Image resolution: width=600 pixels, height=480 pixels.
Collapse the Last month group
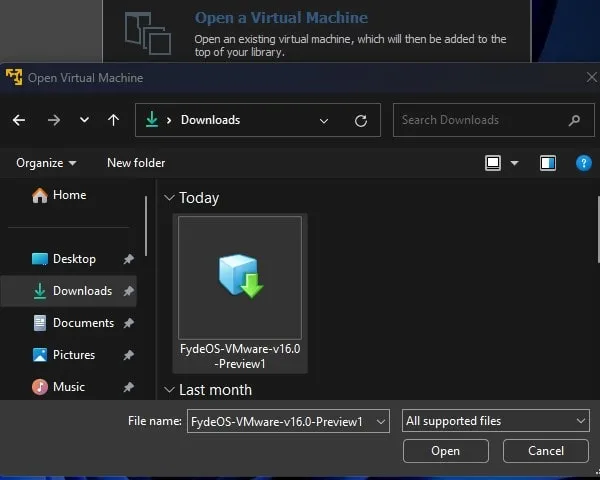pos(169,390)
